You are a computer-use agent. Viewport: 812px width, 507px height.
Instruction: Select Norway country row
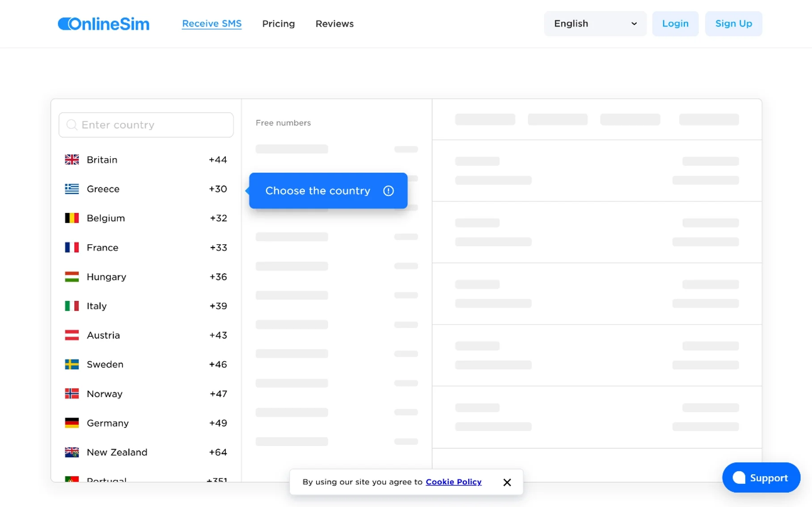(x=146, y=394)
